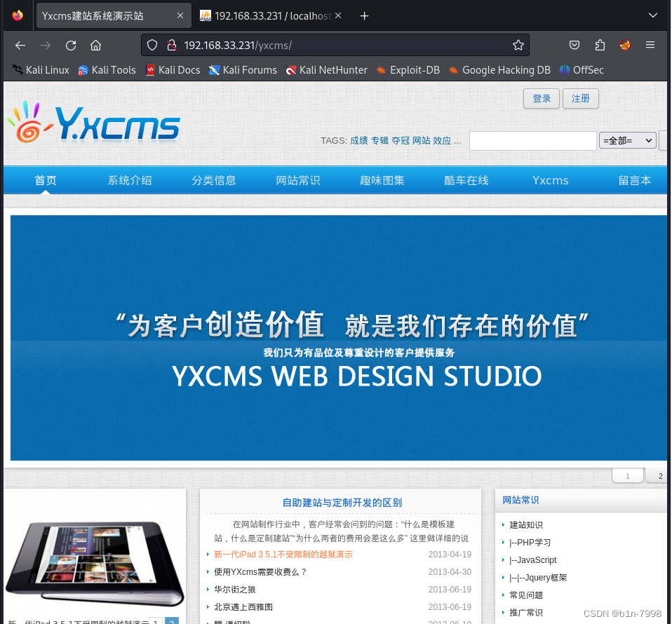Screen dimensions: 672x624
Task: Click the FoxyProxy extension icon
Action: tap(625, 45)
